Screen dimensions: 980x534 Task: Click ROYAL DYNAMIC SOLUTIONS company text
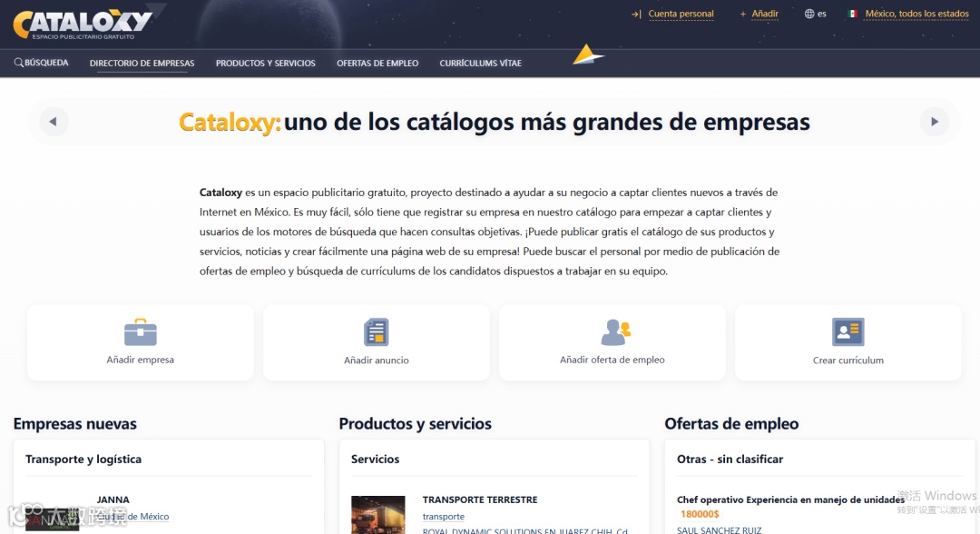[x=525, y=531]
